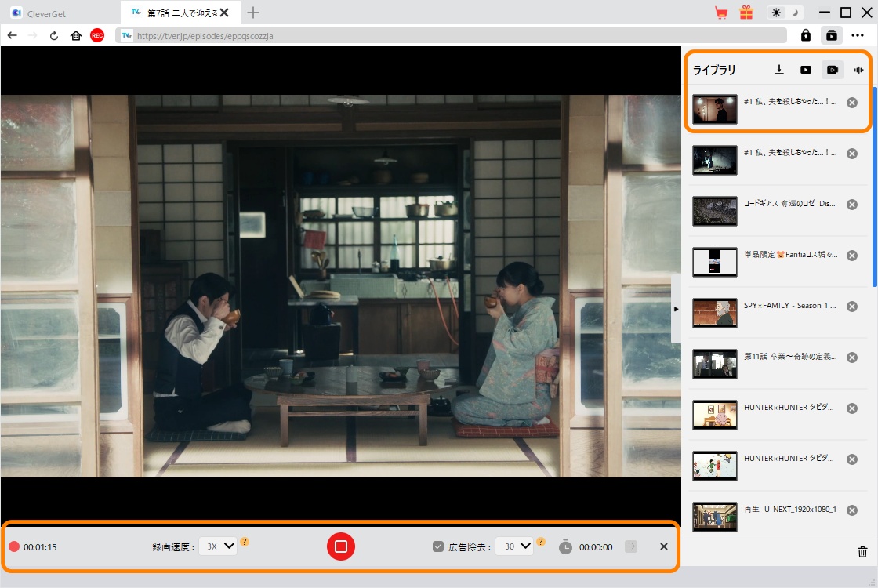This screenshot has height=588, width=878.
Task: Switch to the CleverGet tab
Action: (x=60, y=13)
